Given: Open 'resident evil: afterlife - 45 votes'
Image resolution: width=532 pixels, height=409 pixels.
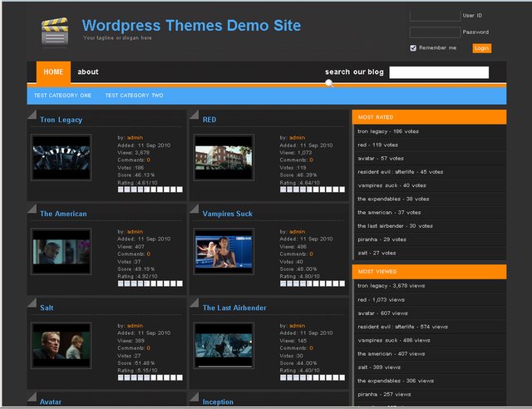Looking at the screenshot, I should 401,172.
